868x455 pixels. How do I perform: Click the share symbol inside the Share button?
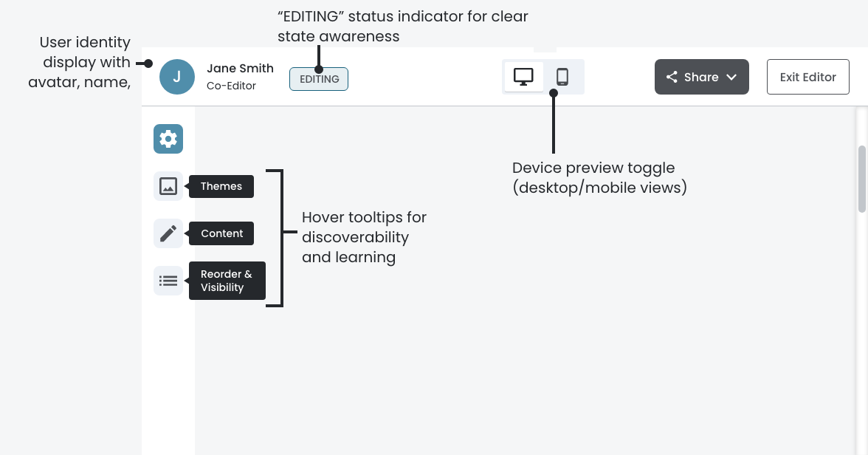pos(672,77)
